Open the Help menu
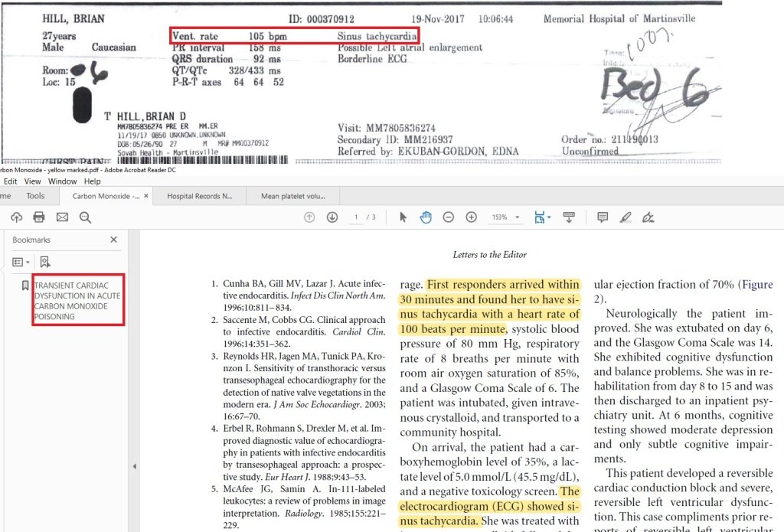 92,181
